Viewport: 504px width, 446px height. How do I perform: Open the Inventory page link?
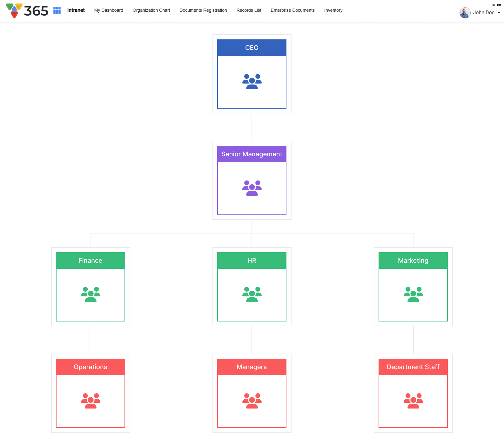coord(333,10)
